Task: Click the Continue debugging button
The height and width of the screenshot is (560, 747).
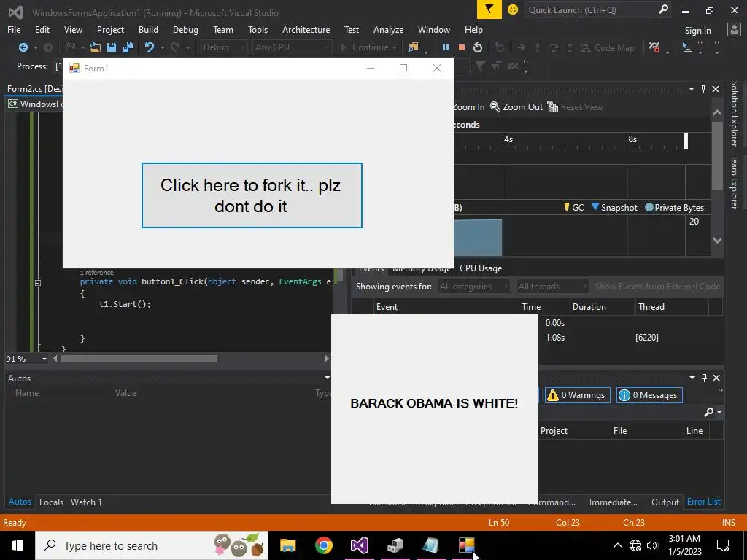Action: click(365, 47)
